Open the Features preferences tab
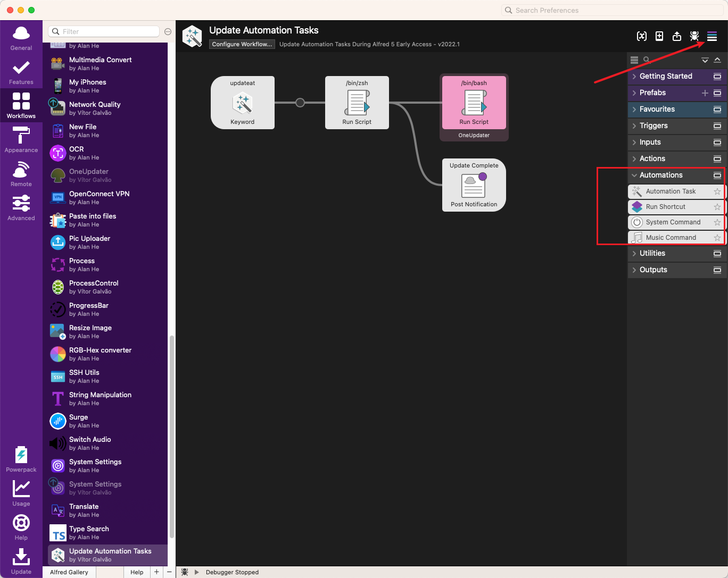728x578 pixels. point(21,72)
